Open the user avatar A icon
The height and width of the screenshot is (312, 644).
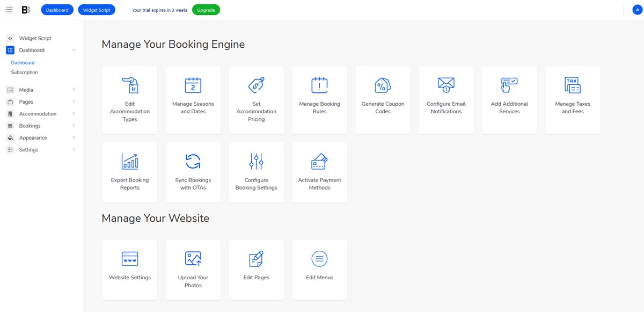[637, 10]
